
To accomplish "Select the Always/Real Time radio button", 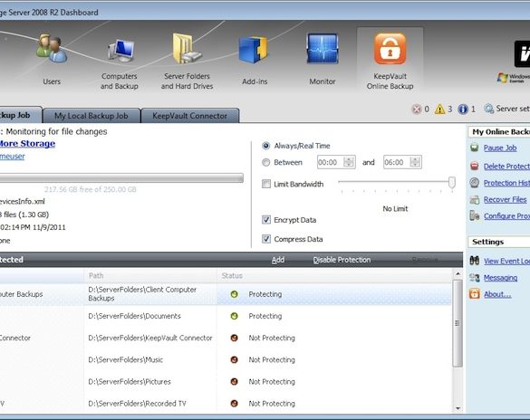I will pyautogui.click(x=266, y=146).
